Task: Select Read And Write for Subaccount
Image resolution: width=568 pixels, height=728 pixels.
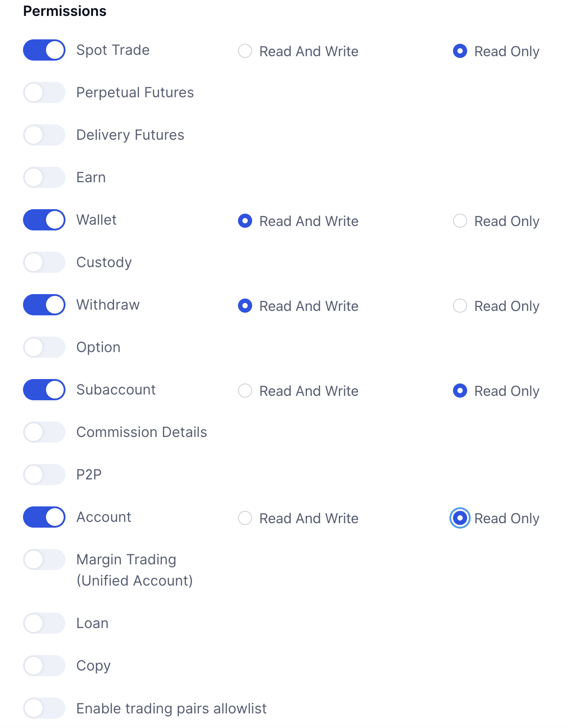Action: (245, 391)
